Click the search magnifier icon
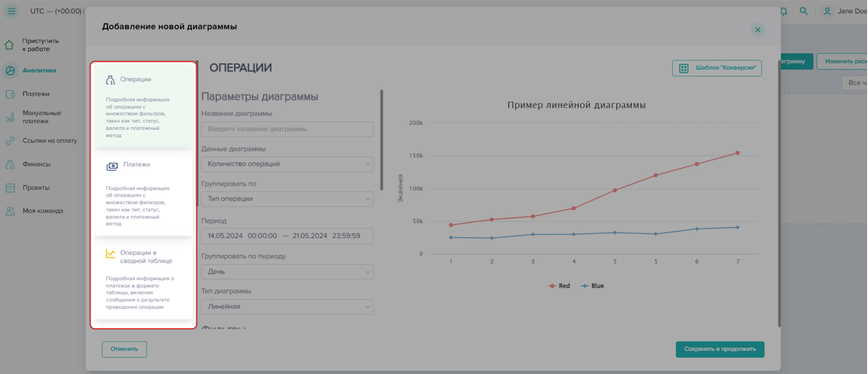868x374 pixels. (x=803, y=11)
